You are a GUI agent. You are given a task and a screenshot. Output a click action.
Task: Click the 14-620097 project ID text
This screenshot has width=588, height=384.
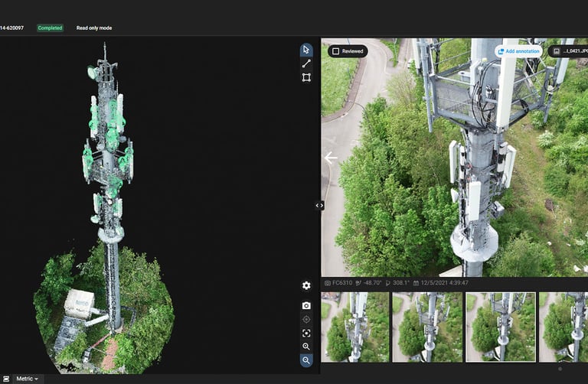tap(11, 28)
